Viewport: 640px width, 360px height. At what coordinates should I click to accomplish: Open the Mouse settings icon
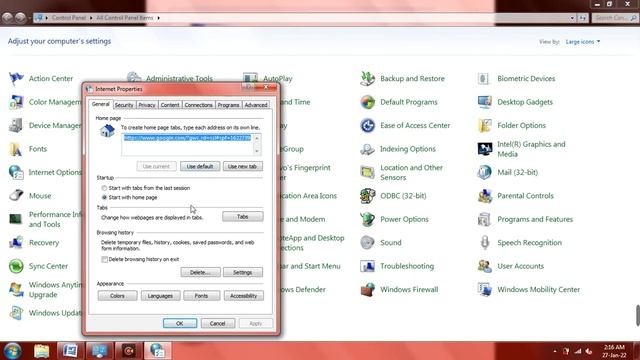point(16,196)
